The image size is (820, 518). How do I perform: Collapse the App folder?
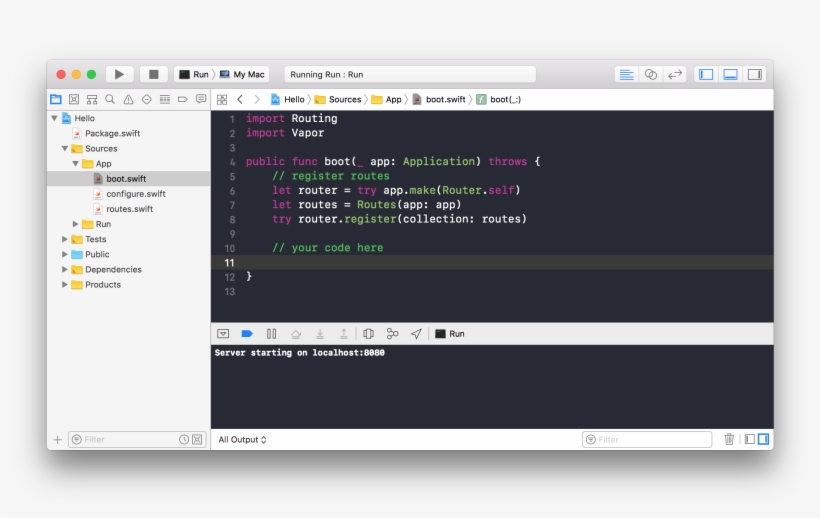pyautogui.click(x=75, y=164)
